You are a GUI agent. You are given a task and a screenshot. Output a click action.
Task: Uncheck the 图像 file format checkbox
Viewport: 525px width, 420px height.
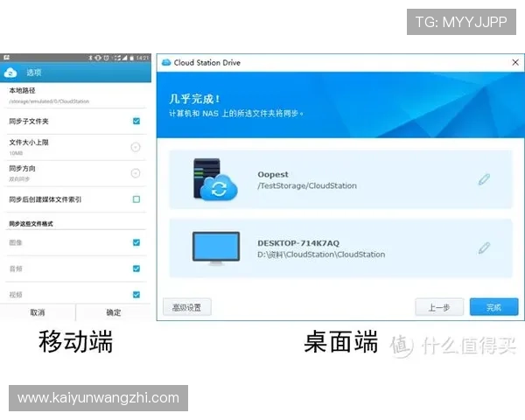click(x=136, y=242)
